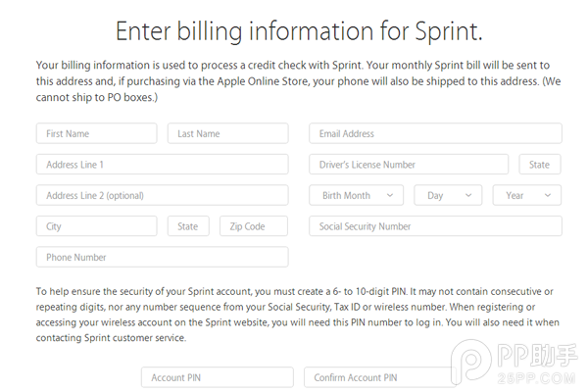The height and width of the screenshot is (392, 588).
Task: Click the Last Name field
Action: [227, 133]
